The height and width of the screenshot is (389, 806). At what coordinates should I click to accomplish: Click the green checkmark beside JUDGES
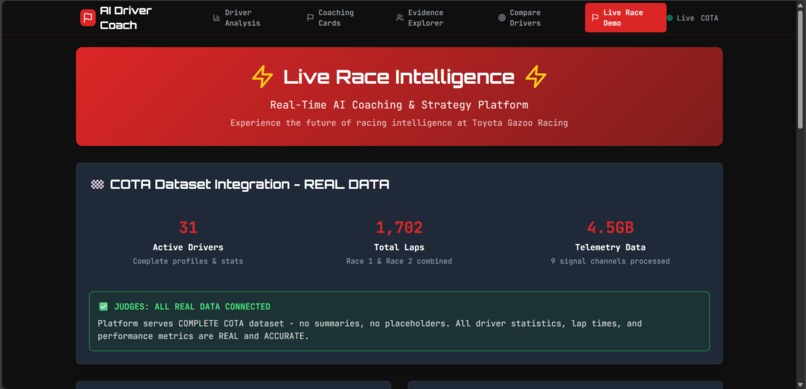point(103,307)
